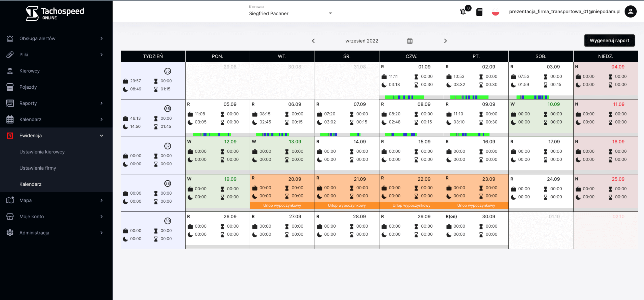Select Ustawienia firmy submenu item
The image size is (644, 300).
point(38,168)
